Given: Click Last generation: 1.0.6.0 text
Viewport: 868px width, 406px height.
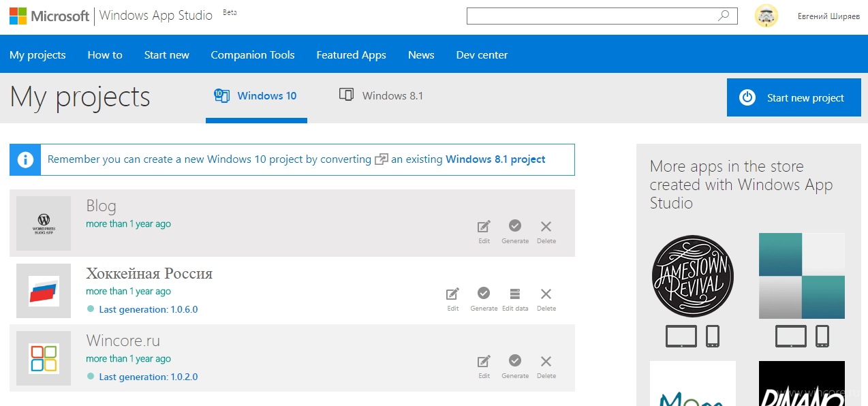Looking at the screenshot, I should click(149, 309).
